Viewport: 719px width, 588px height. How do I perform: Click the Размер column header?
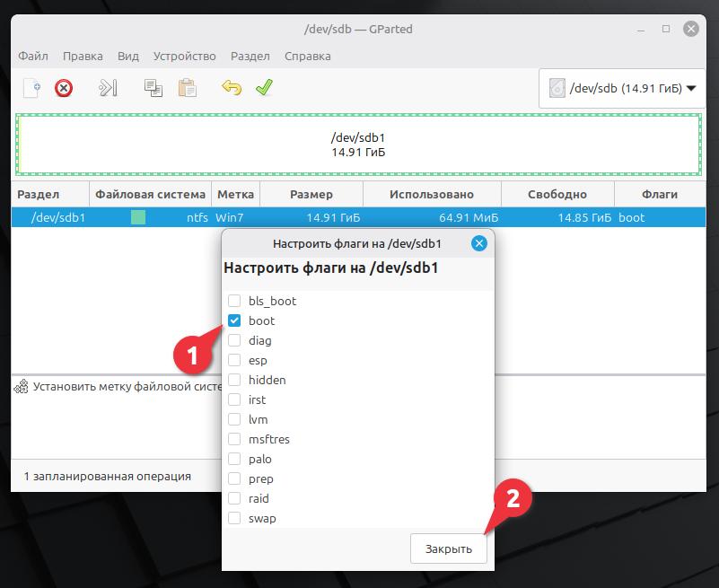(x=311, y=194)
